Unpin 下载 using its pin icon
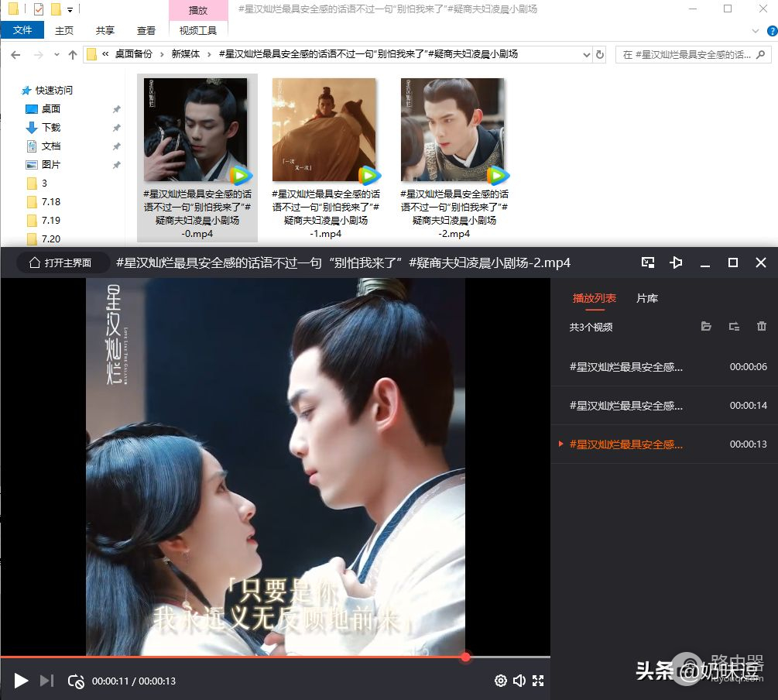 click(116, 128)
